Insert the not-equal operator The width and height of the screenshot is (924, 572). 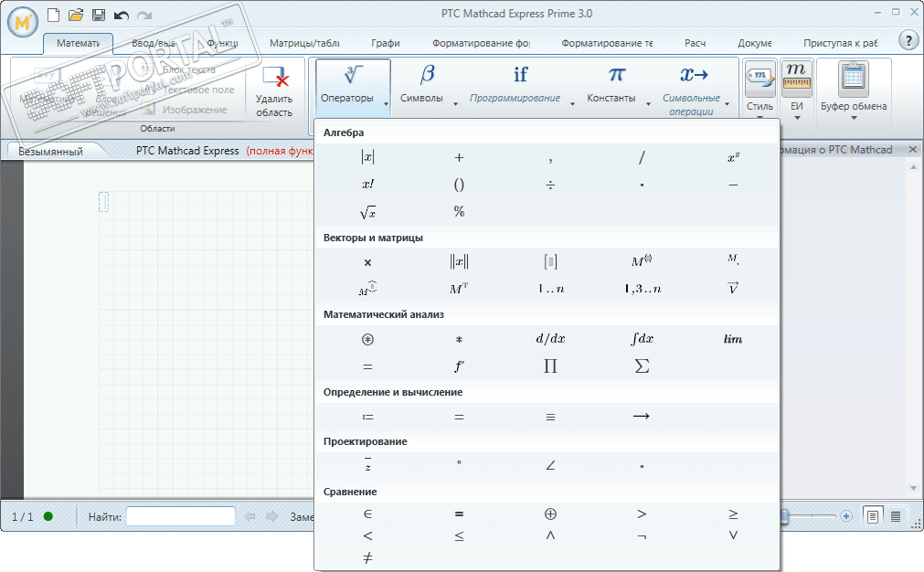tap(367, 557)
